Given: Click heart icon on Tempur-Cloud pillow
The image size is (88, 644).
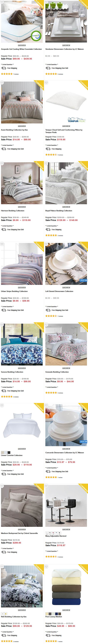Looking at the screenshot, I should pyautogui.click(x=46, y=83).
